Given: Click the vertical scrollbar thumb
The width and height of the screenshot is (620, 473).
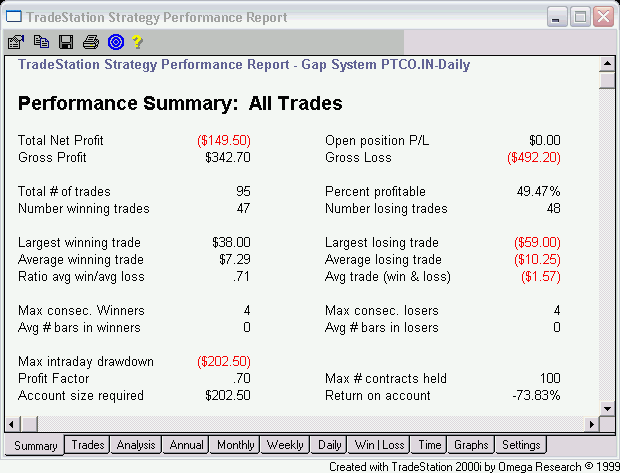Looking at the screenshot, I should coord(607,80).
